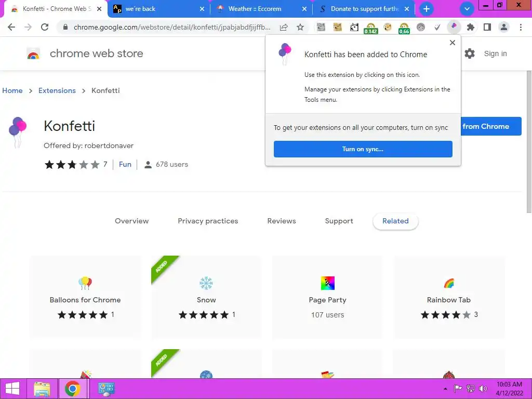532x399 pixels.
Task: Open the gray coin extension icon
Action: 420,27
